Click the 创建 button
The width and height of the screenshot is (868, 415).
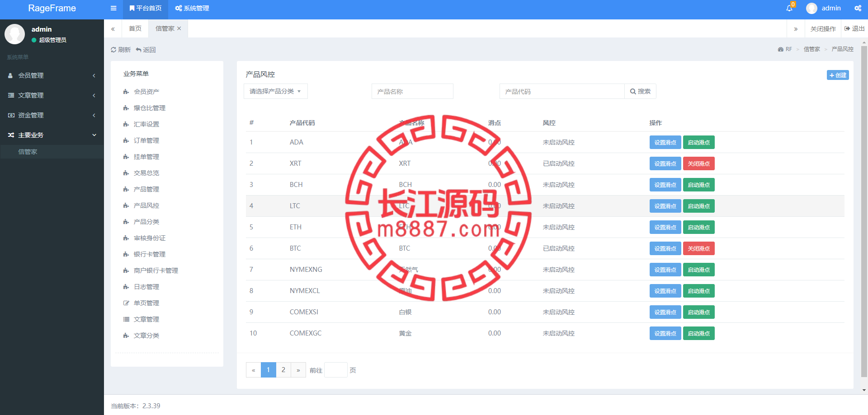point(838,75)
